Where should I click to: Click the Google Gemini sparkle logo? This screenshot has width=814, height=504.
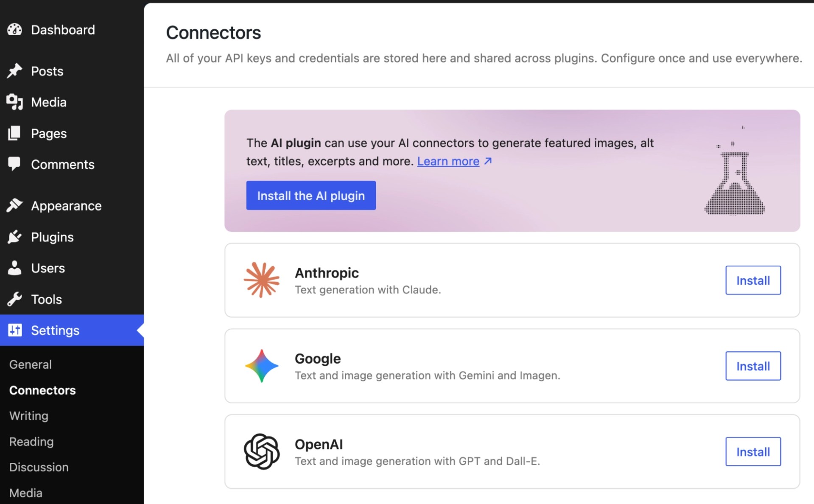pos(262,366)
